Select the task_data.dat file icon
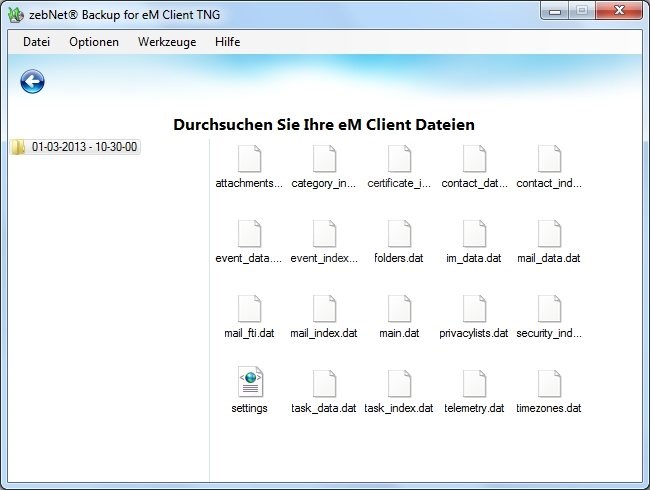 (324, 383)
